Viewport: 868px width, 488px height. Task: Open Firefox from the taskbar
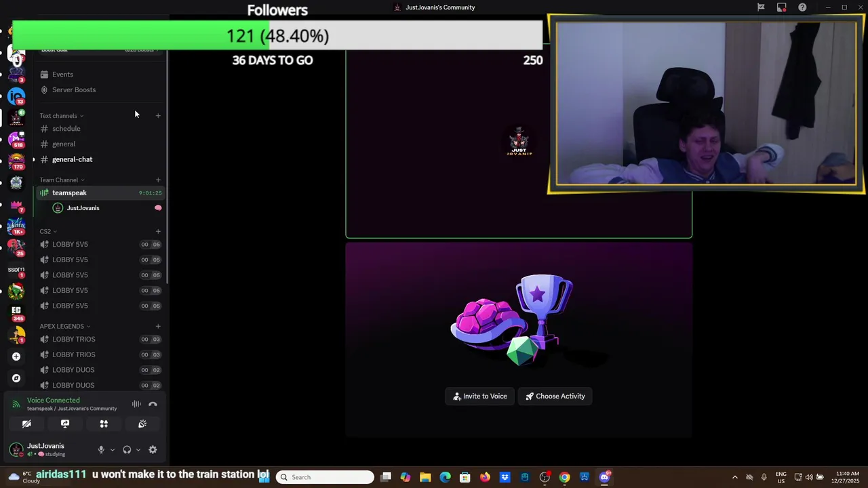[x=485, y=477]
